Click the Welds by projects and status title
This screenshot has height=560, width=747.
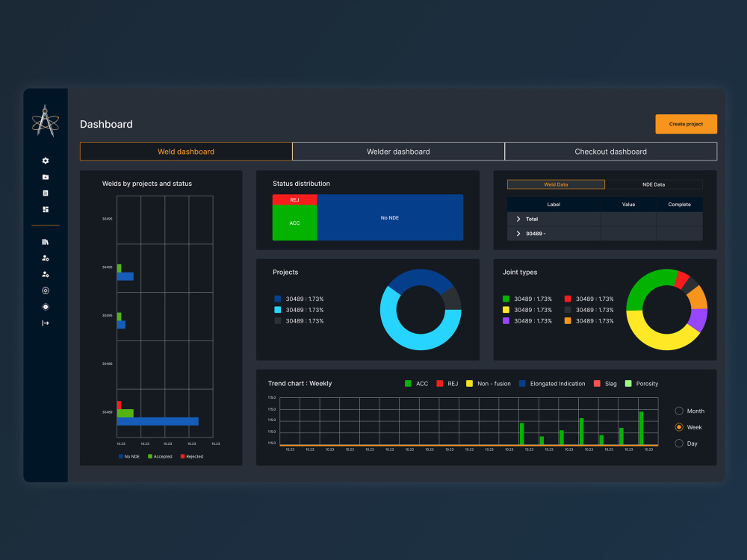tap(146, 184)
